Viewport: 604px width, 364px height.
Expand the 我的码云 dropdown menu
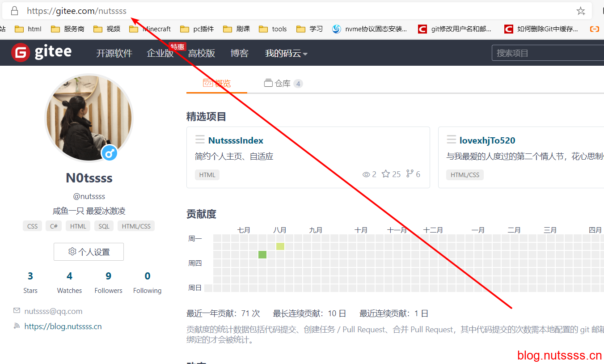click(x=286, y=53)
